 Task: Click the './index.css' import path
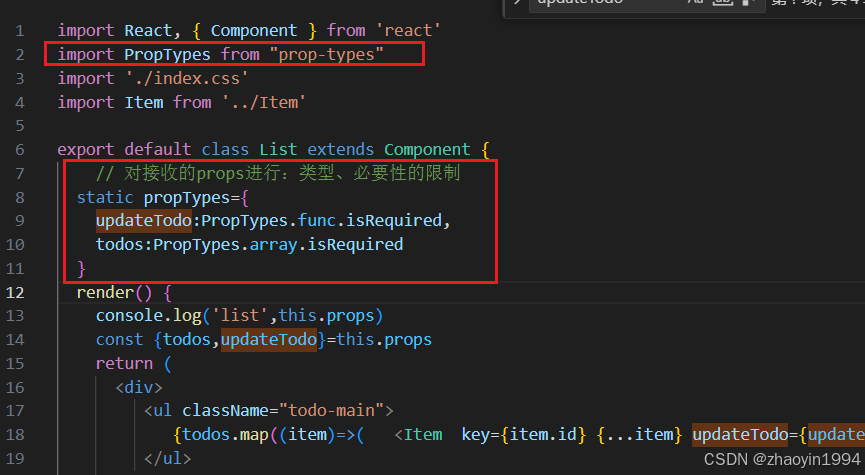[x=186, y=78]
